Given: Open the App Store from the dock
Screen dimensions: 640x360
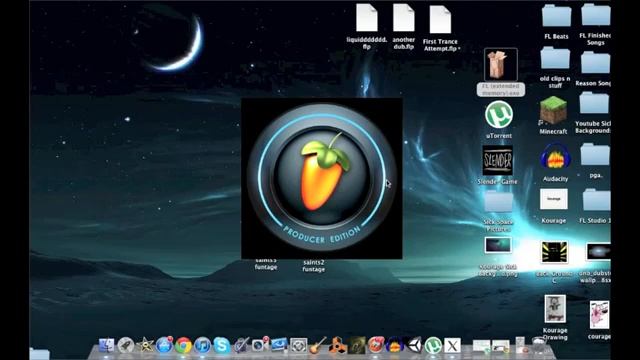Looking at the screenshot, I should click(164, 345).
